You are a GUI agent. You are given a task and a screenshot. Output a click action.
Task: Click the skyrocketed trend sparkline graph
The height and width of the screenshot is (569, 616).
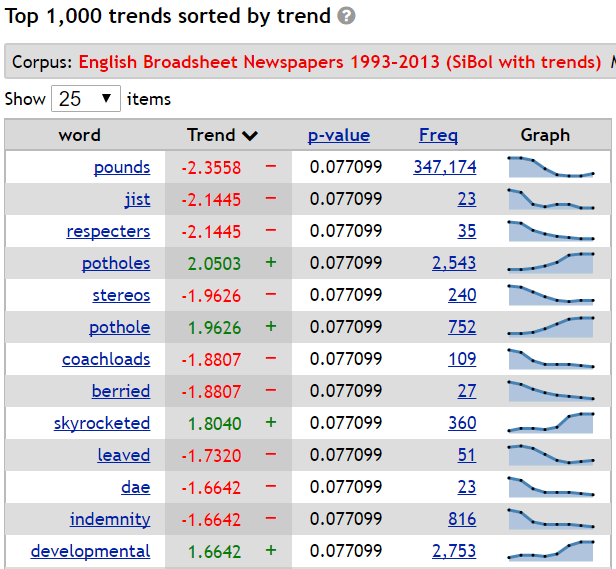pos(551,423)
